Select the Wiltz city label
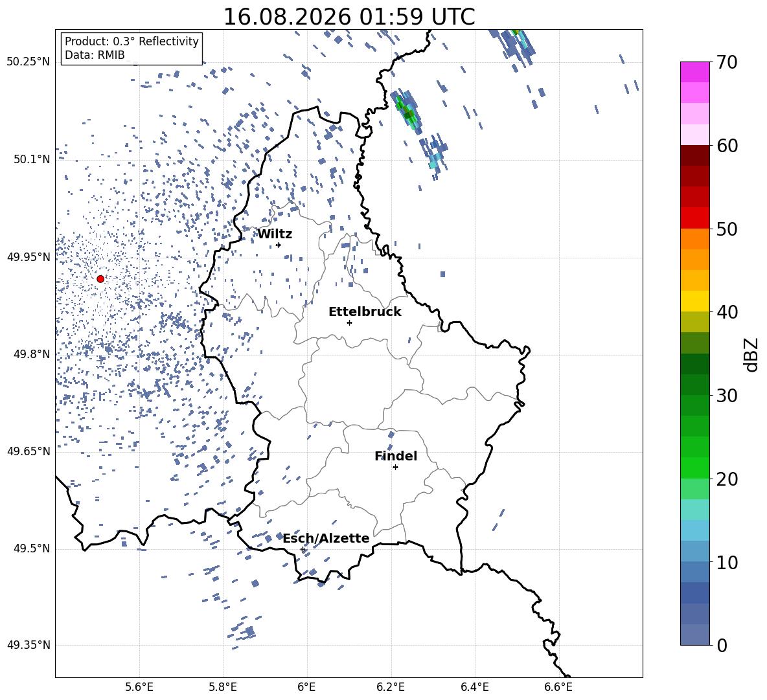 pos(275,234)
